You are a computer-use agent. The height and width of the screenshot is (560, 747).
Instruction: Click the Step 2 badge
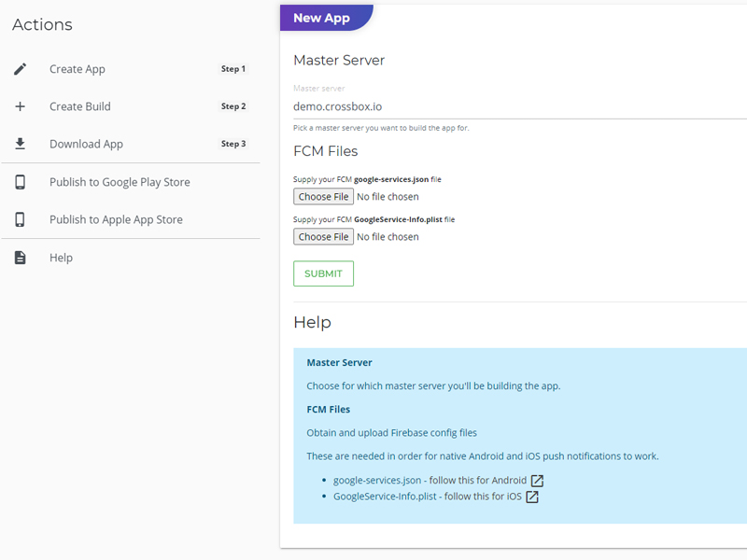233,106
